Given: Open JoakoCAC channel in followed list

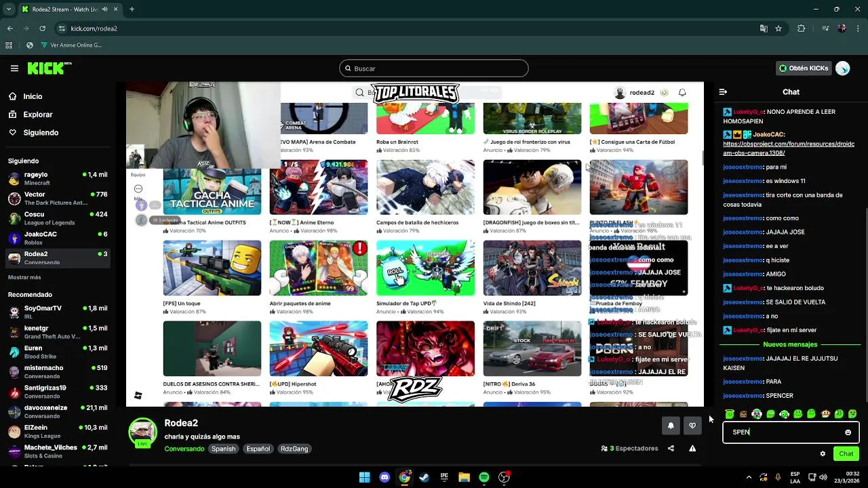Looking at the screenshot, I should click(x=58, y=238).
